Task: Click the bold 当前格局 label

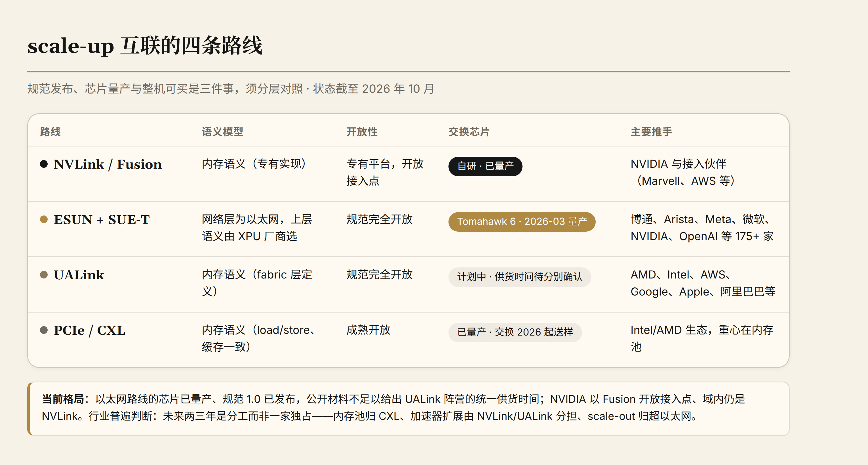Action: [63, 399]
